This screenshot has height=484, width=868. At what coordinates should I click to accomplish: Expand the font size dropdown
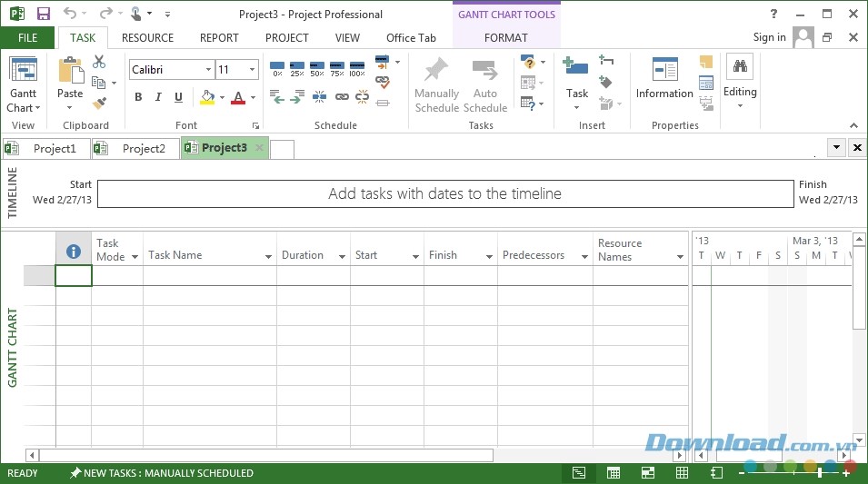(252, 70)
